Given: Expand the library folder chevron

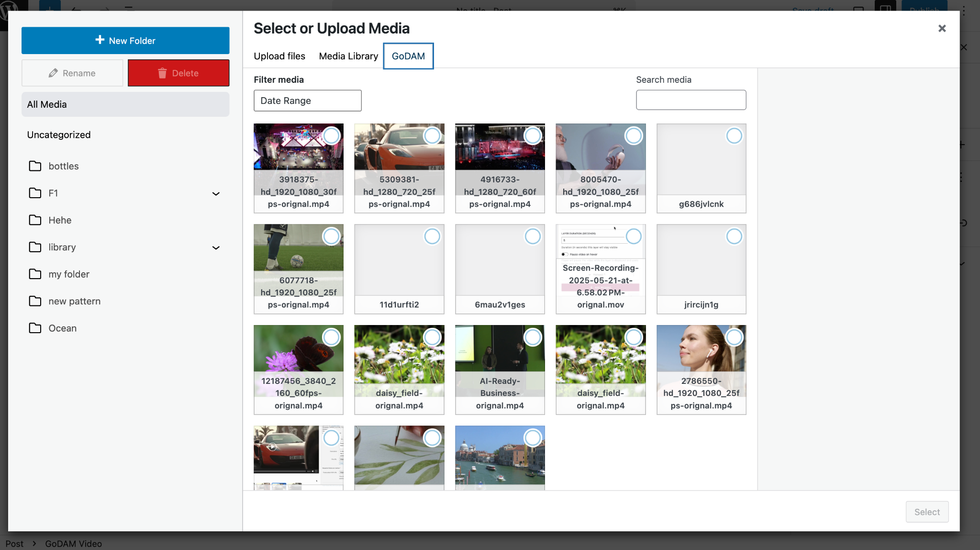Looking at the screenshot, I should pos(216,247).
